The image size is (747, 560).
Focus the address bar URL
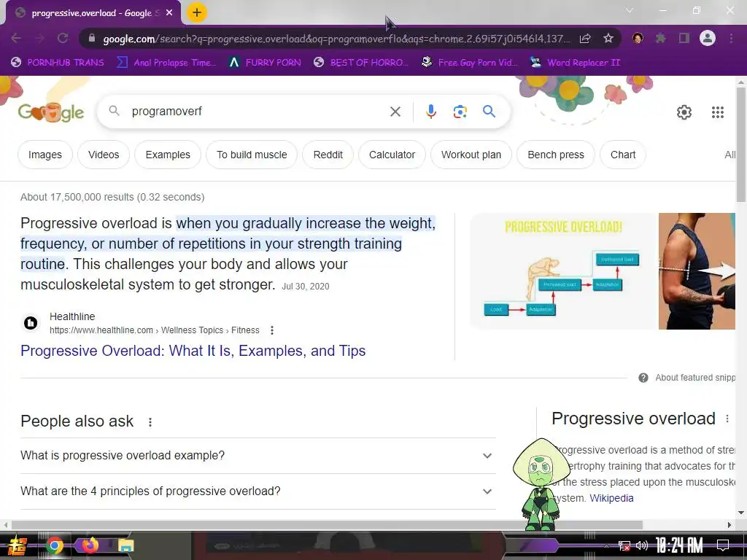336,39
